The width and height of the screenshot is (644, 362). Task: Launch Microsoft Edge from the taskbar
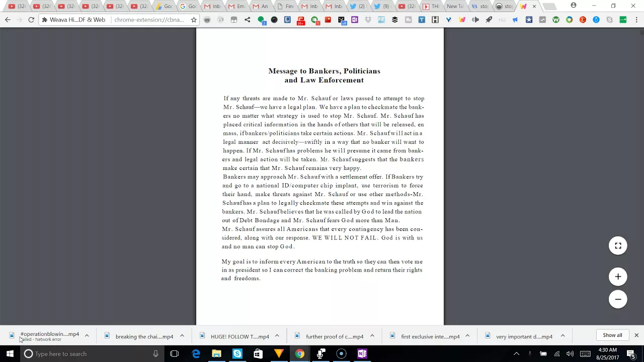click(x=196, y=353)
